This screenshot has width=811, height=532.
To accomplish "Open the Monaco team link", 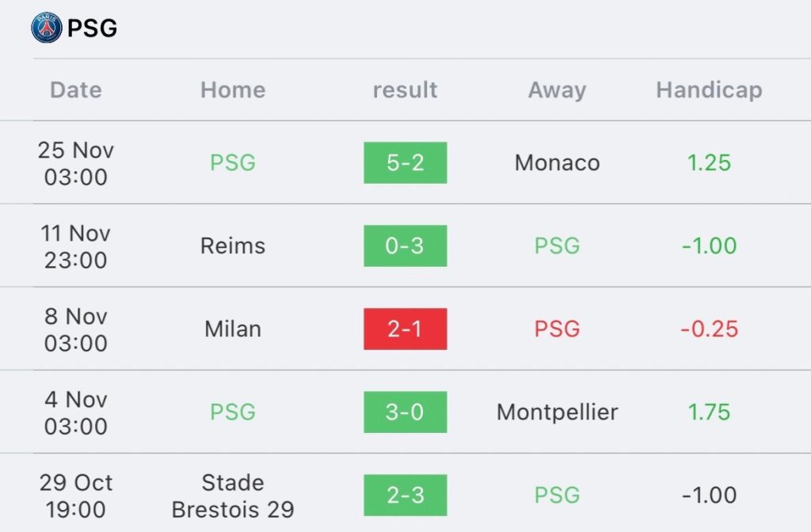I will [x=557, y=163].
